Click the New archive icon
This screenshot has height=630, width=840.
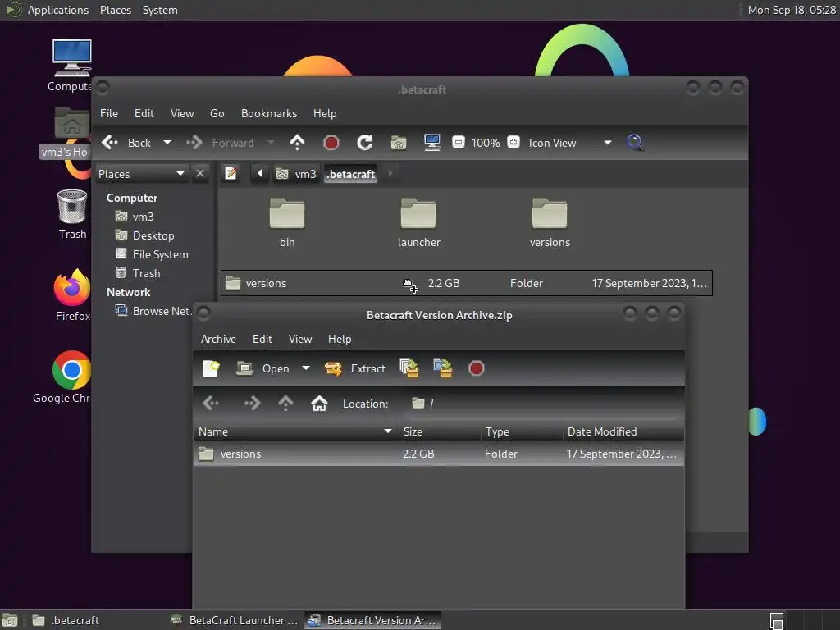pyautogui.click(x=211, y=368)
